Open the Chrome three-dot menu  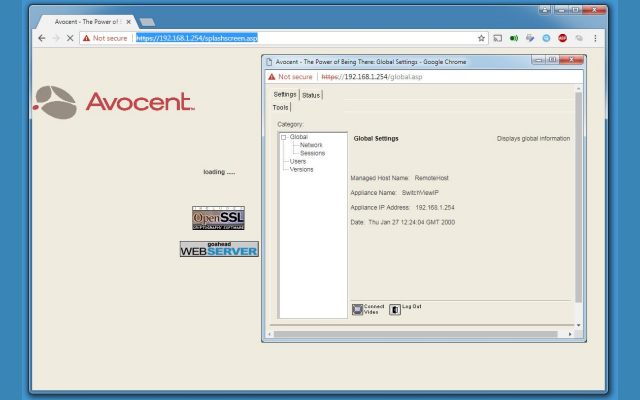[595, 38]
